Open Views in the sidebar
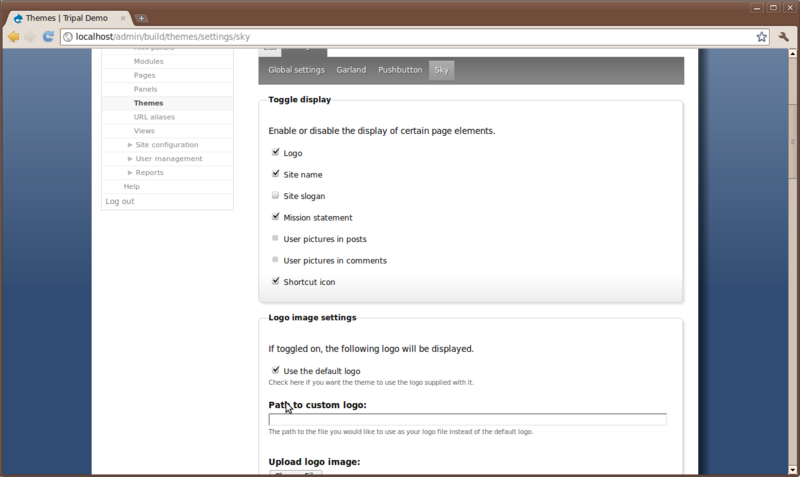 pyautogui.click(x=144, y=131)
